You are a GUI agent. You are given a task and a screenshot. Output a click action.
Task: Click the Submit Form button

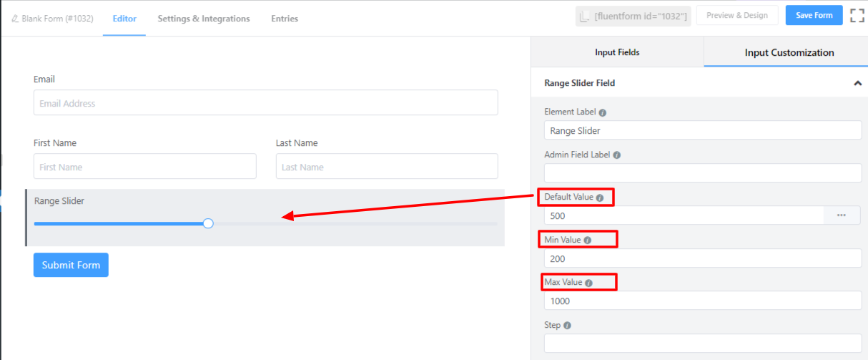(71, 265)
